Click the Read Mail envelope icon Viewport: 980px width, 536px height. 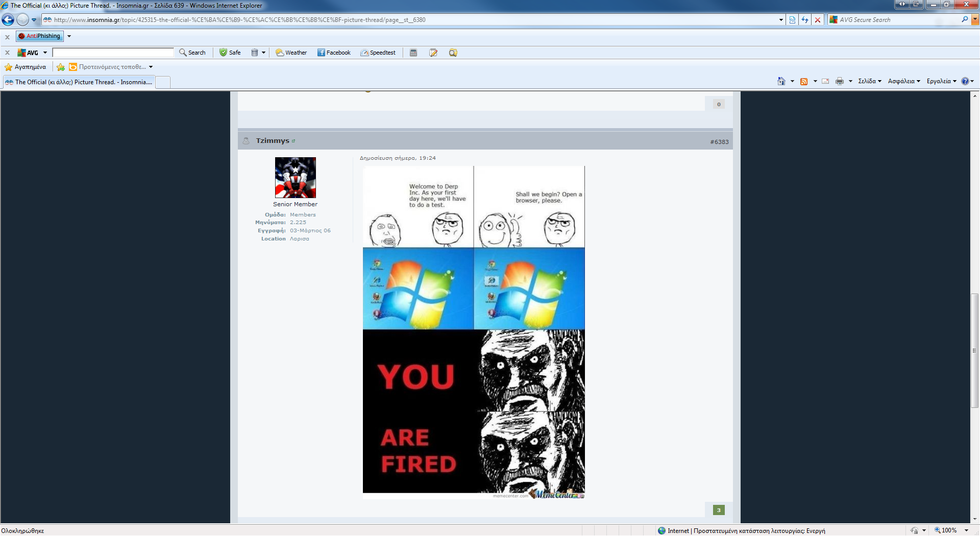(x=825, y=81)
